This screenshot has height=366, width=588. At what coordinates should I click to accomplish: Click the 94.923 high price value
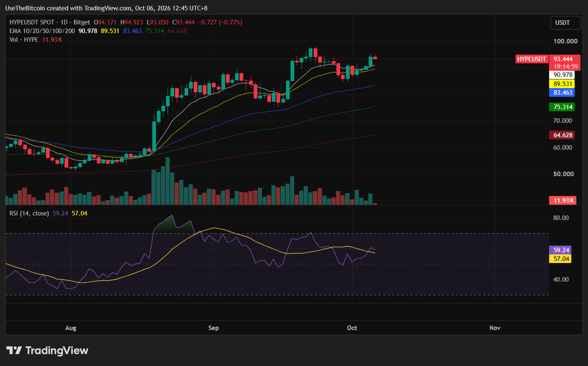pyautogui.click(x=134, y=22)
